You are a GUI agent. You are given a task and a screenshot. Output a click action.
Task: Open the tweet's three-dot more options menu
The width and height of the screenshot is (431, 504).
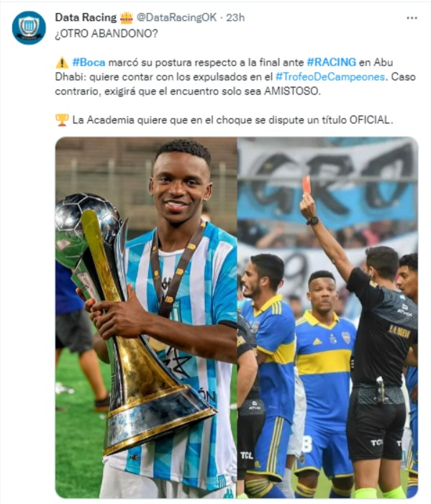pyautogui.click(x=412, y=18)
